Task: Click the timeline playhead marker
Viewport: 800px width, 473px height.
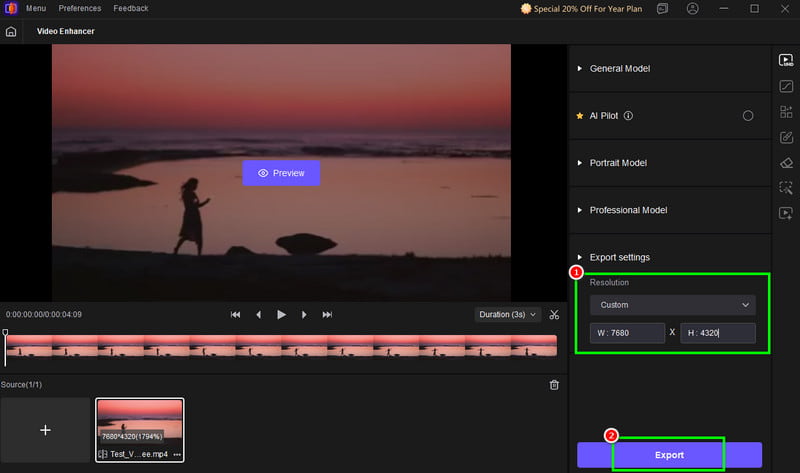Action: coord(5,333)
